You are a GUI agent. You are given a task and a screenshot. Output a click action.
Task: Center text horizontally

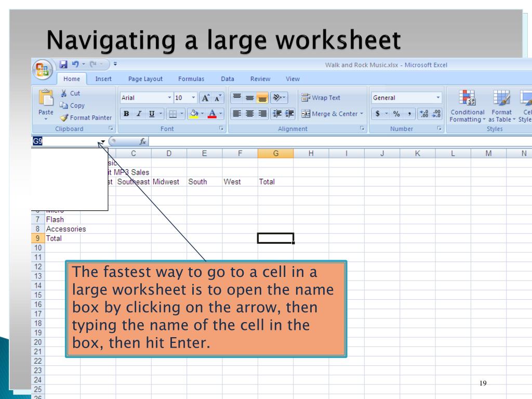click(x=250, y=114)
